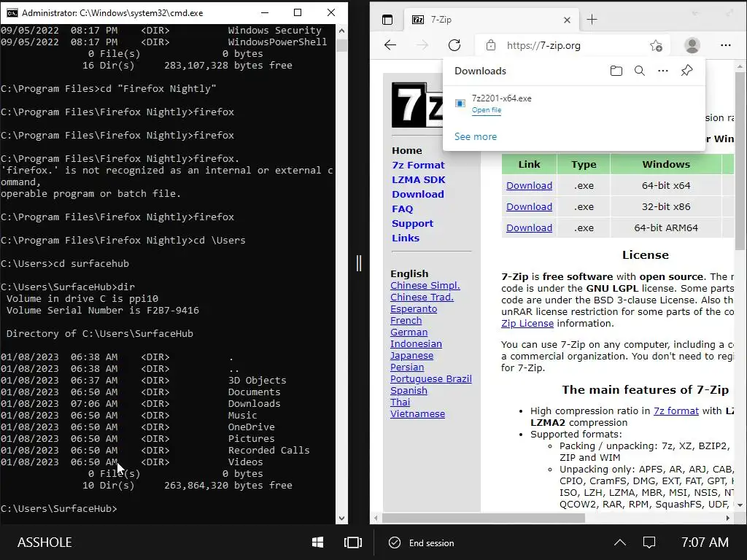Switch language to German
747x560 pixels.
point(409,332)
